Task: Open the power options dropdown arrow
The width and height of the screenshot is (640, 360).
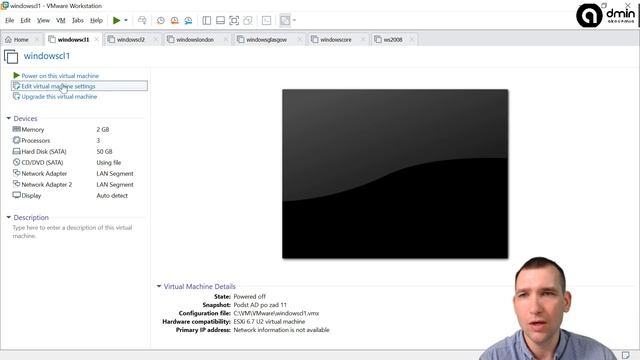Action: [126, 20]
